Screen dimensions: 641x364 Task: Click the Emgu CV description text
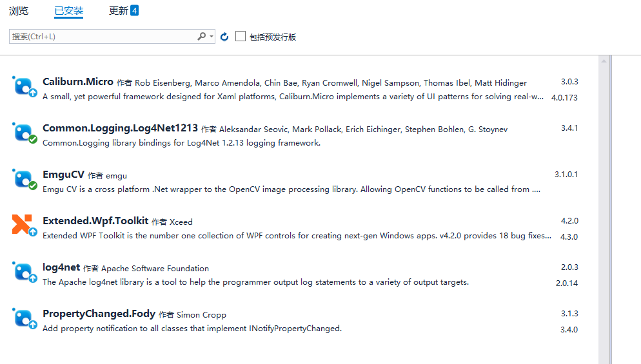pyautogui.click(x=291, y=189)
